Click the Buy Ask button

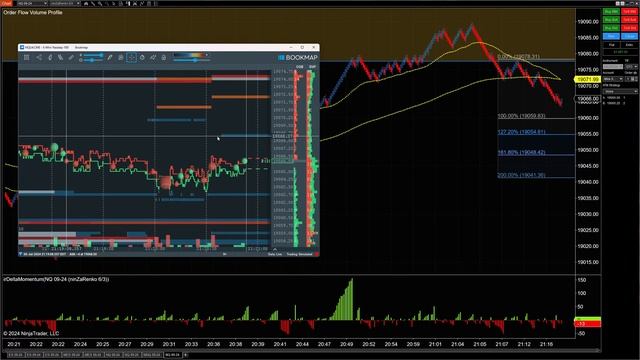click(611, 20)
